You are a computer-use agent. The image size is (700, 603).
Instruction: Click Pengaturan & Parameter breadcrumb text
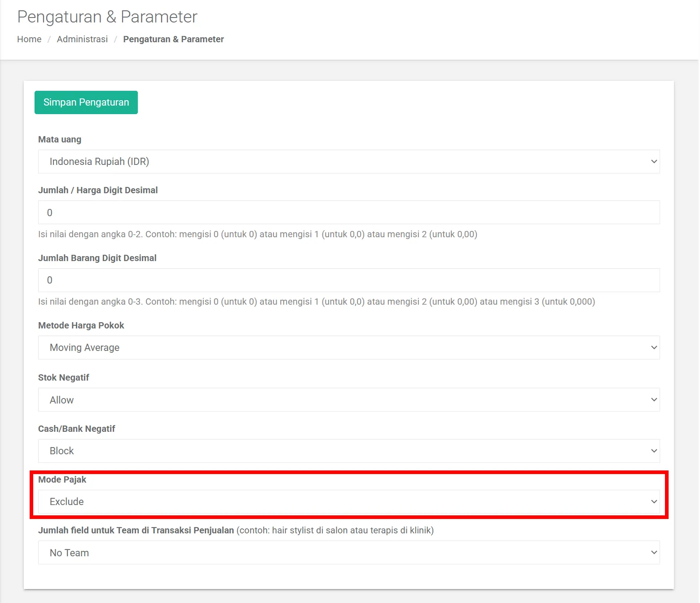click(173, 39)
